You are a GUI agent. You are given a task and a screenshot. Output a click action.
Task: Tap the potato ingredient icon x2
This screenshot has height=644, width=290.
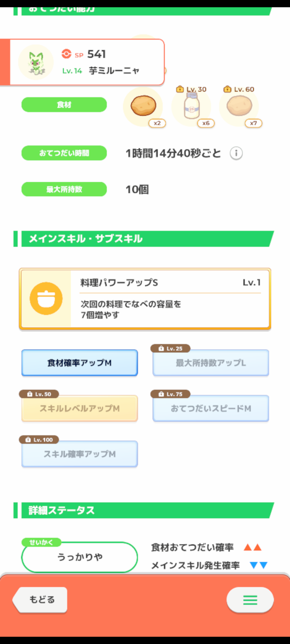pos(143,106)
